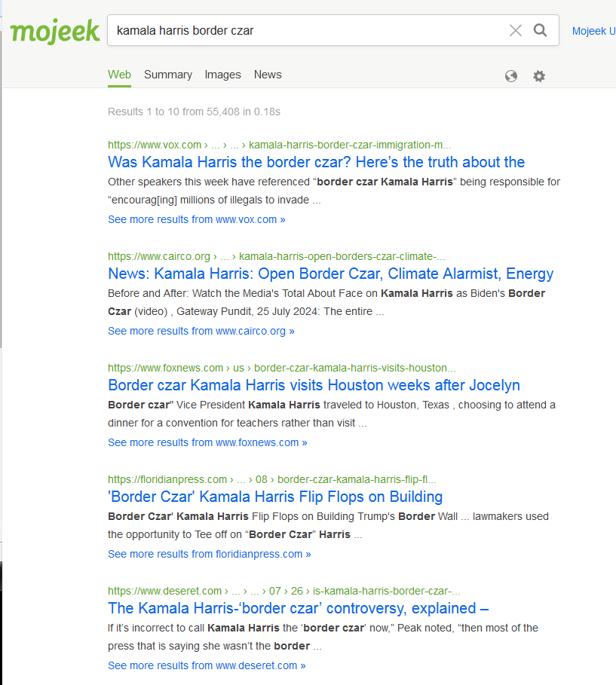Click the cairco.org green URL breadcrumb
Image resolution: width=616 pixels, height=685 pixels.
pyautogui.click(x=277, y=256)
